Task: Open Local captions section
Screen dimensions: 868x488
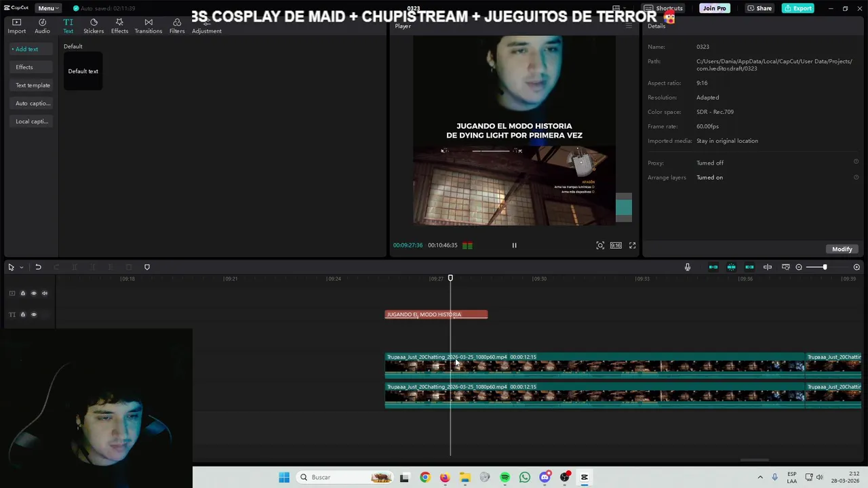Action: tap(31, 121)
